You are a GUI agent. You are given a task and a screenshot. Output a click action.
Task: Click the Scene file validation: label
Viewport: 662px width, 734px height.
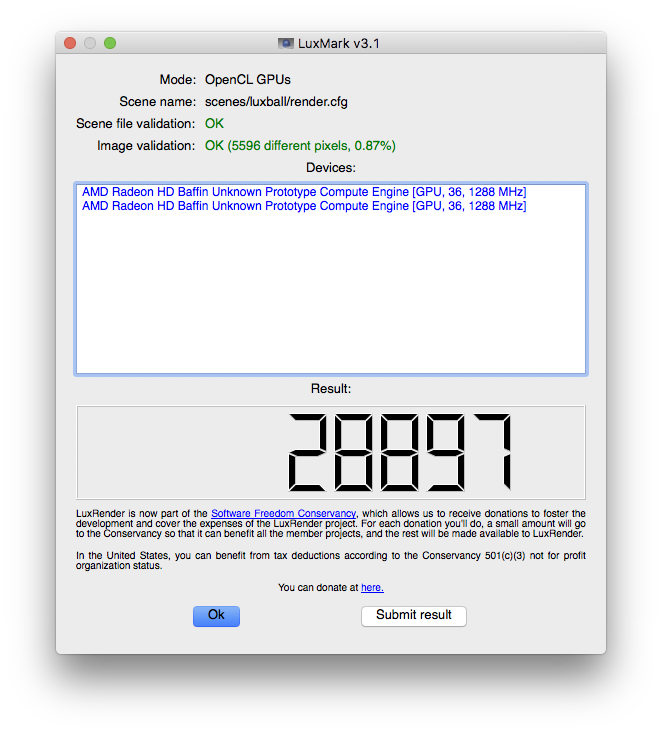click(x=136, y=124)
